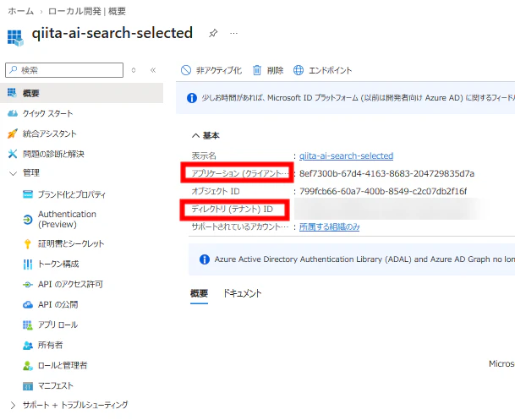
Task: Open 所有者 page
Action: point(50,345)
